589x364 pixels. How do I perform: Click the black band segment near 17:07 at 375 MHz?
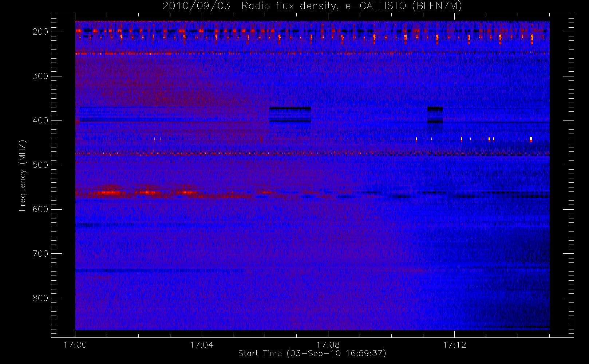point(290,108)
